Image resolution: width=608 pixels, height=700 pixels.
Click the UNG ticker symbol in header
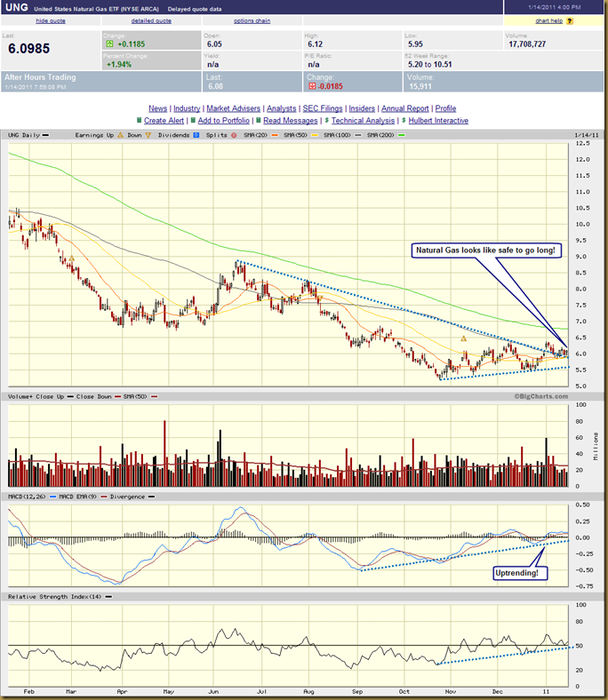click(x=17, y=8)
